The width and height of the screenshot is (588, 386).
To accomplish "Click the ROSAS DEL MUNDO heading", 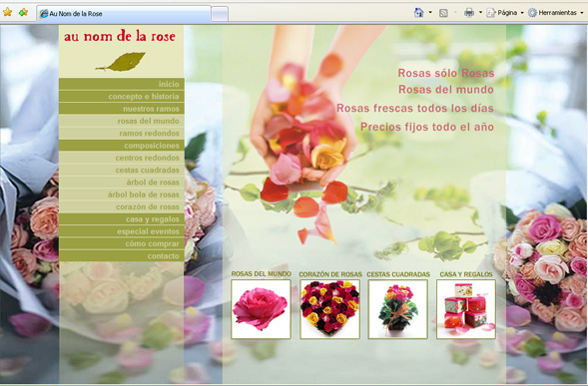I will (261, 274).
